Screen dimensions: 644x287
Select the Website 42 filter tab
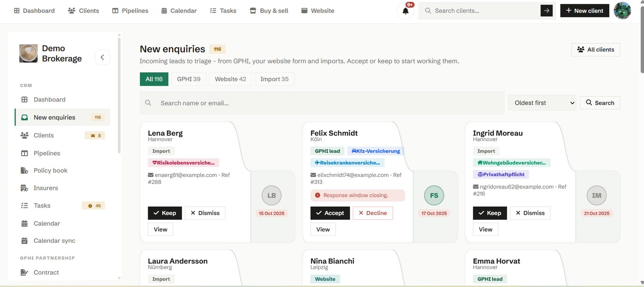(x=230, y=79)
